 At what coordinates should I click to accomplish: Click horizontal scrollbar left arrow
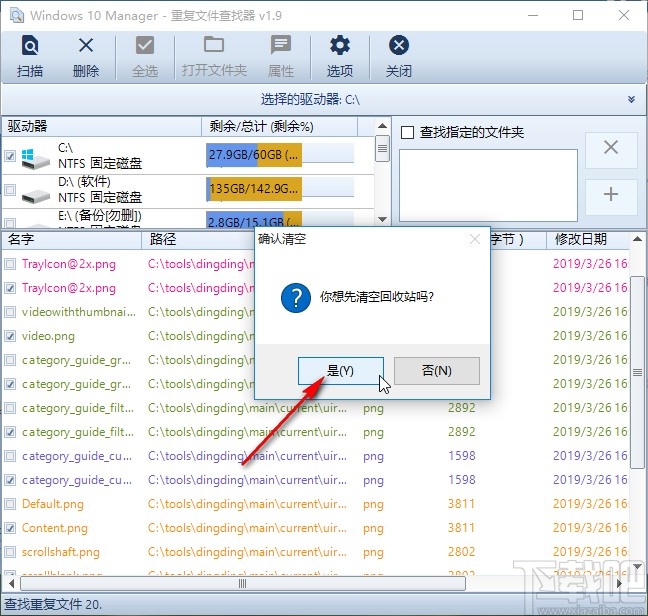pyautogui.click(x=11, y=584)
